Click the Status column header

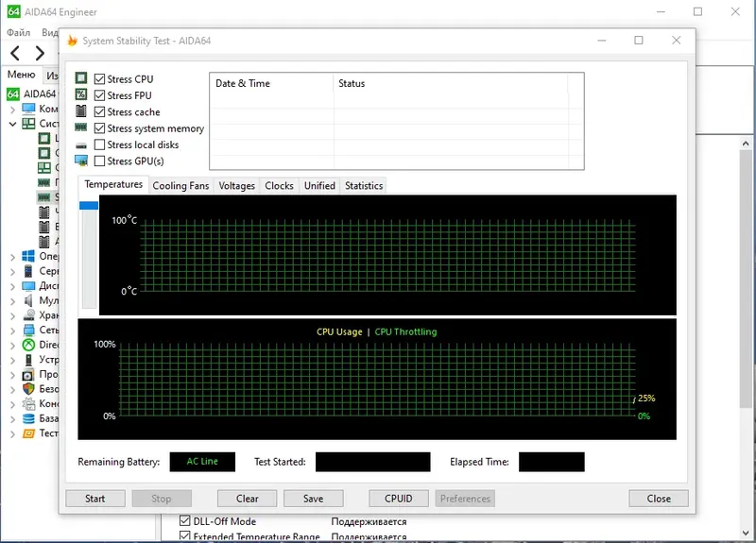pyautogui.click(x=451, y=83)
